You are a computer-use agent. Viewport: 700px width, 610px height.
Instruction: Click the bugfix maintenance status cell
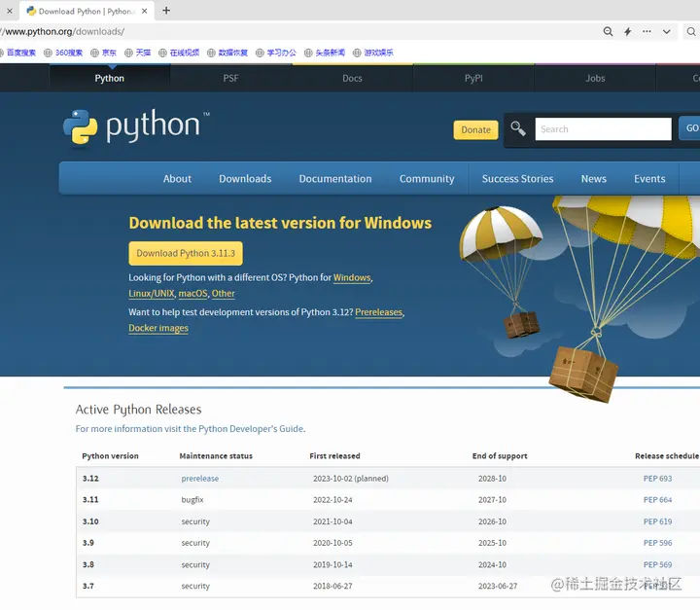click(x=192, y=500)
